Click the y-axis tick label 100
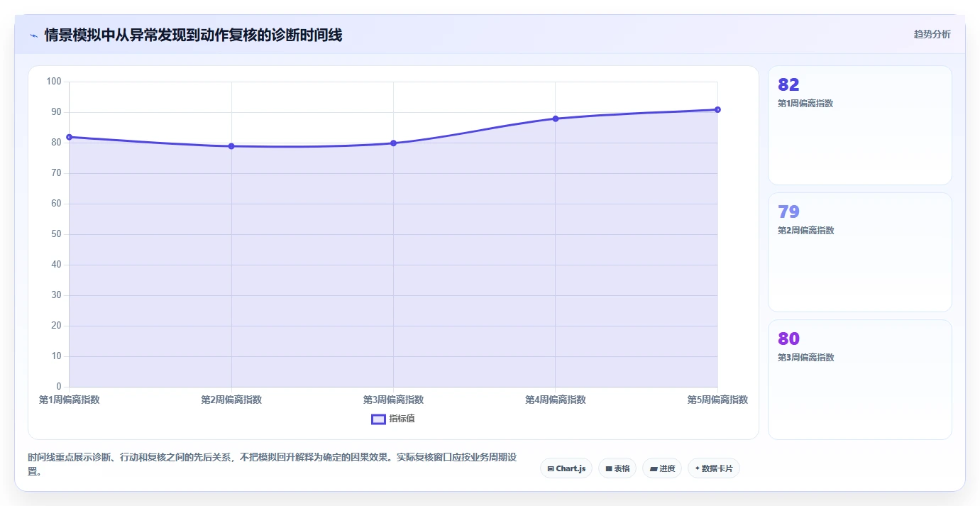The height and width of the screenshot is (506, 980). (x=54, y=82)
